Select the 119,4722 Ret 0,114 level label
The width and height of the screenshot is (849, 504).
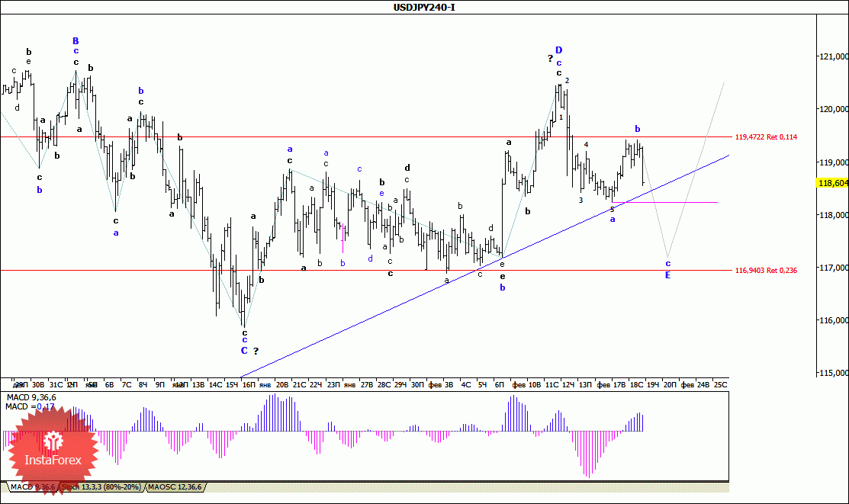click(x=766, y=137)
